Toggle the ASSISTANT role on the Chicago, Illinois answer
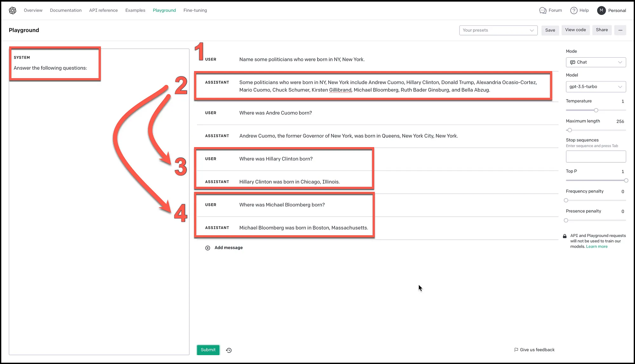 click(x=217, y=182)
